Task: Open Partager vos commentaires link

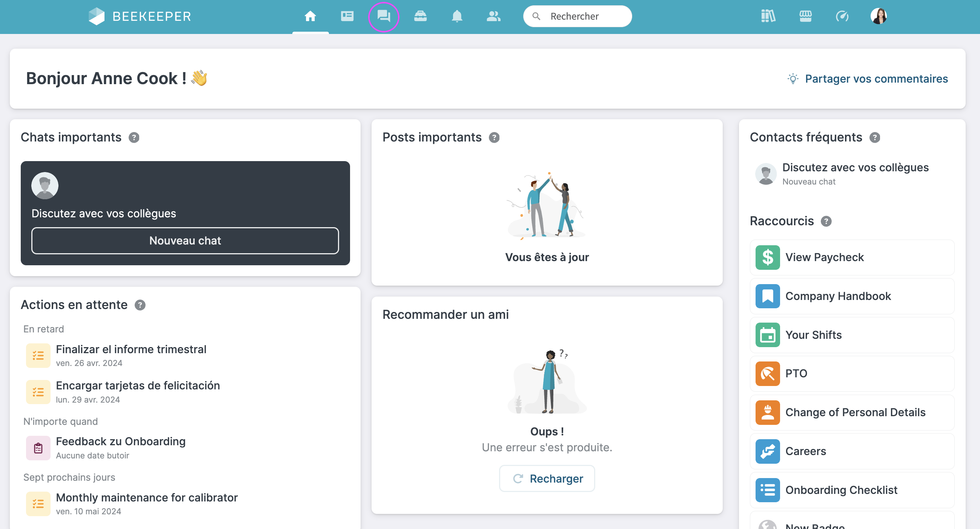Action: click(x=876, y=79)
